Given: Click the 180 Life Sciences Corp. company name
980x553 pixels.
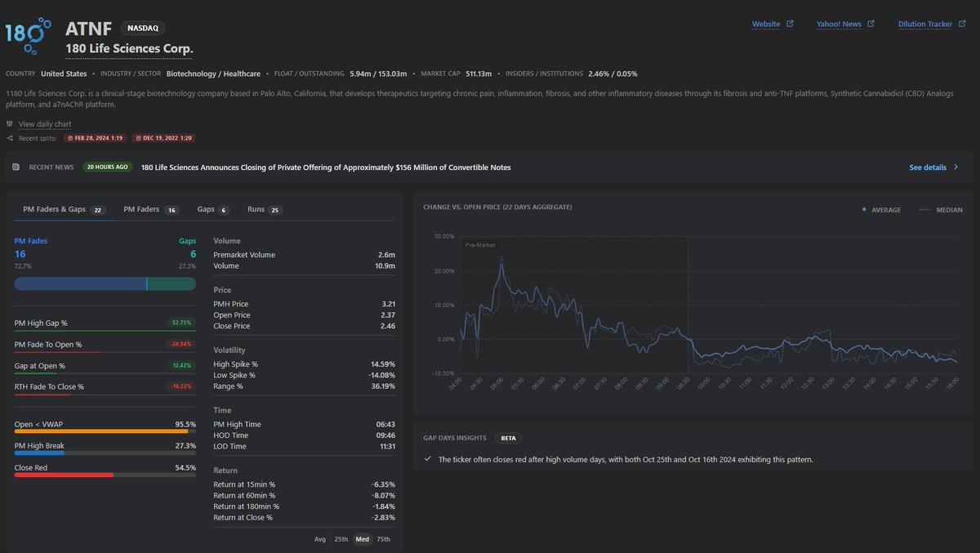Looking at the screenshot, I should [x=130, y=49].
